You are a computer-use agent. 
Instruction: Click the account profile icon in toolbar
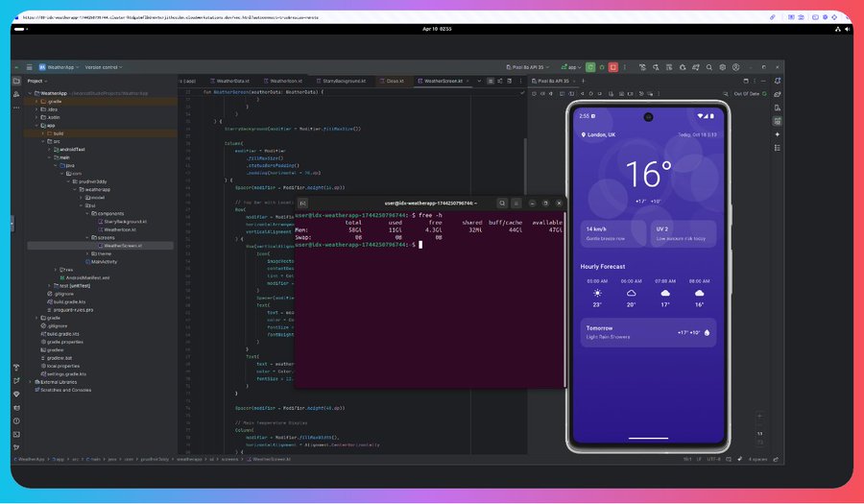[x=735, y=67]
